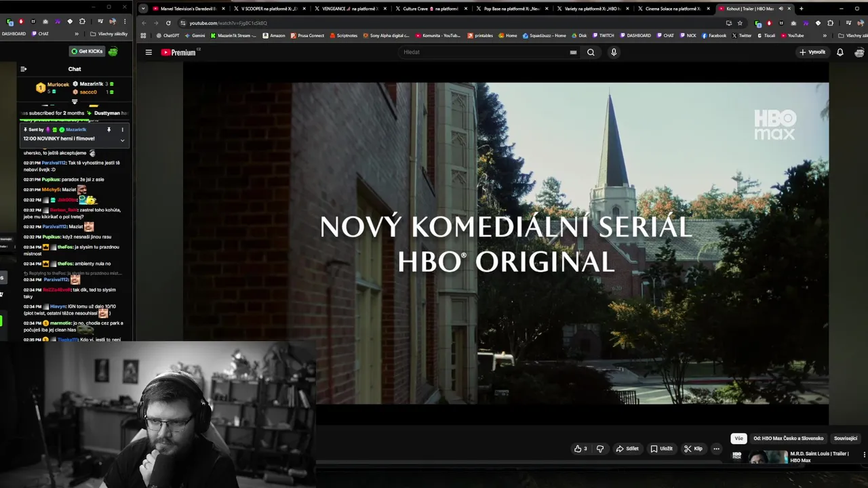Expand the pinned message chevron
The image size is (868, 488).
coord(122,140)
